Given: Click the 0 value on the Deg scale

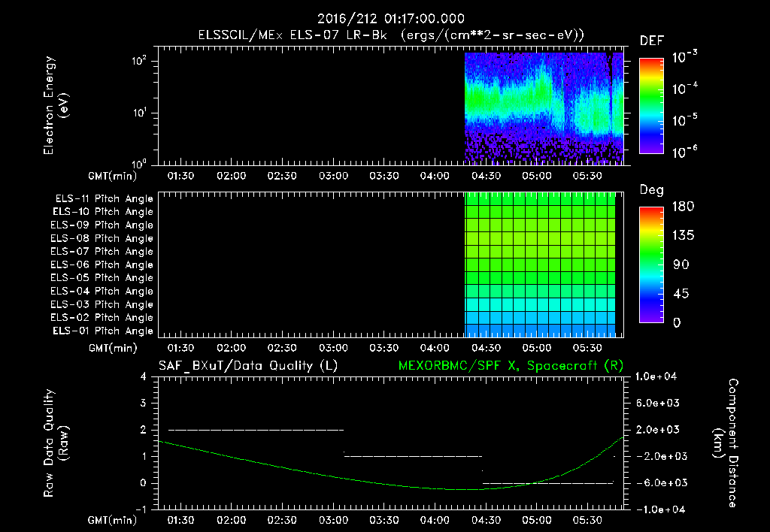Looking at the screenshot, I should pyautogui.click(x=677, y=322).
